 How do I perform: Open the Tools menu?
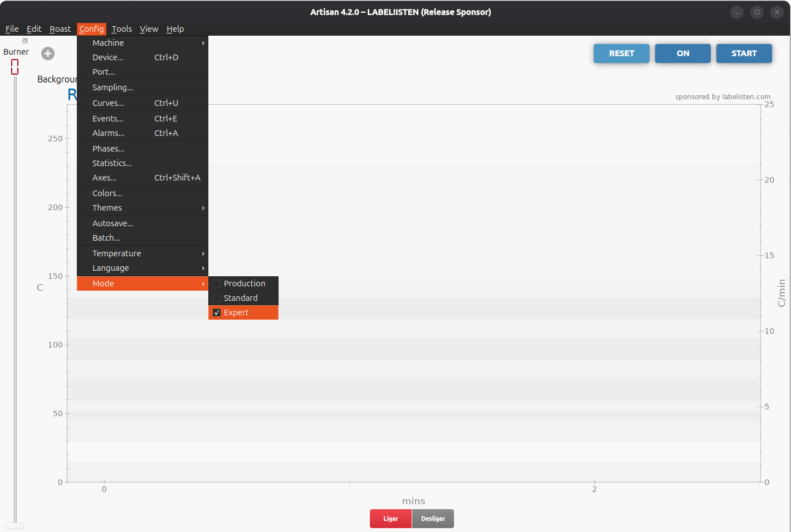(x=122, y=29)
